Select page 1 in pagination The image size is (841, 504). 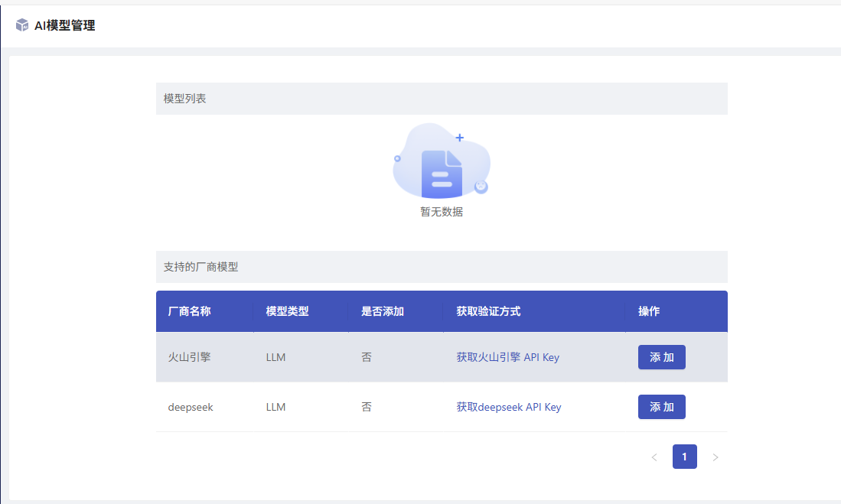tap(685, 457)
